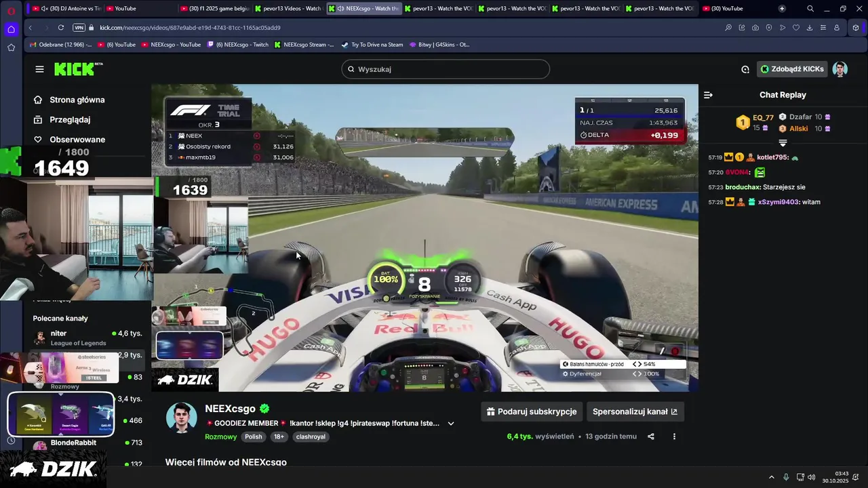Screen dimensions: 868x488
Task: Open the taskbar clock 03:43
Action: tap(836, 477)
